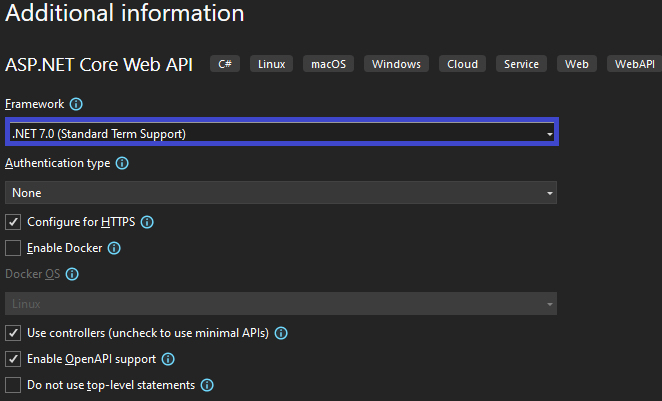The image size is (662, 401).
Task: Open the Authentication type None dropdown
Action: pos(281,192)
